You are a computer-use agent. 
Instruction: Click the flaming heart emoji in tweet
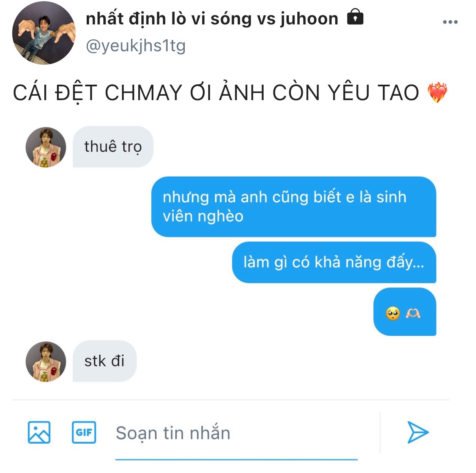tap(437, 92)
